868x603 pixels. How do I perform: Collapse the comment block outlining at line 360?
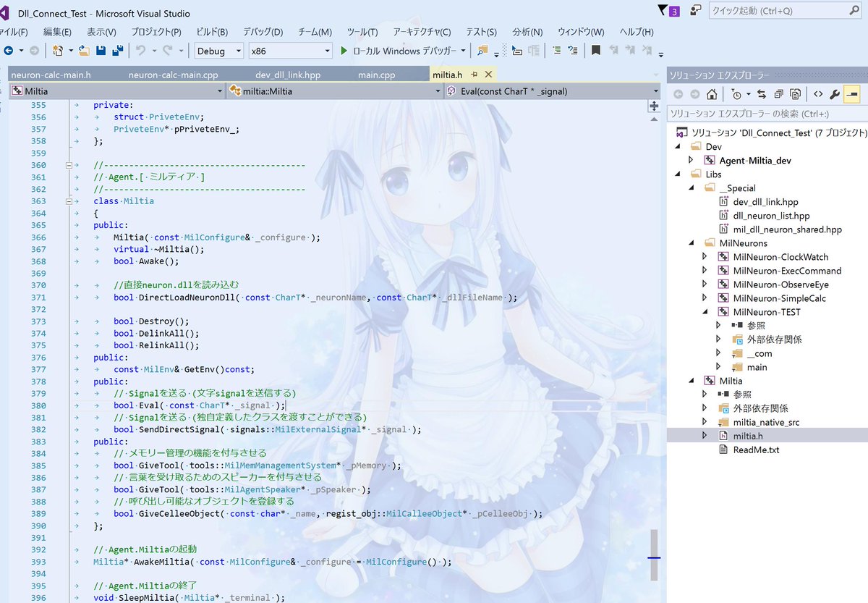[69, 165]
